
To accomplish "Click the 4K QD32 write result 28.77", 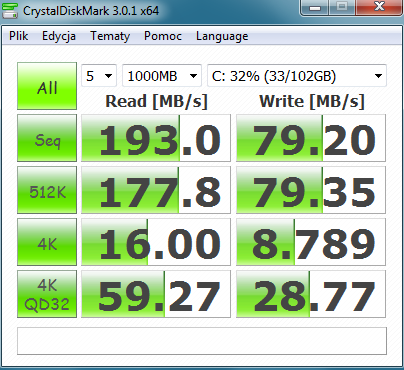I will 311,294.
